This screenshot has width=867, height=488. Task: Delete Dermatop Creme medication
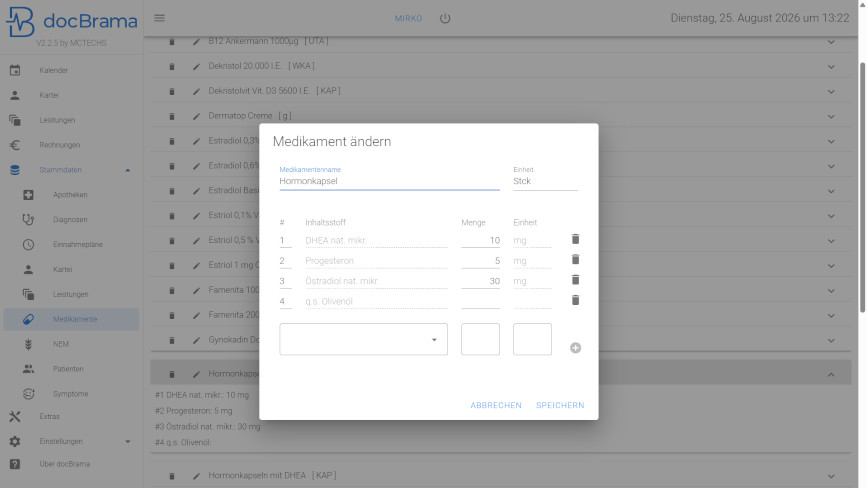click(172, 116)
